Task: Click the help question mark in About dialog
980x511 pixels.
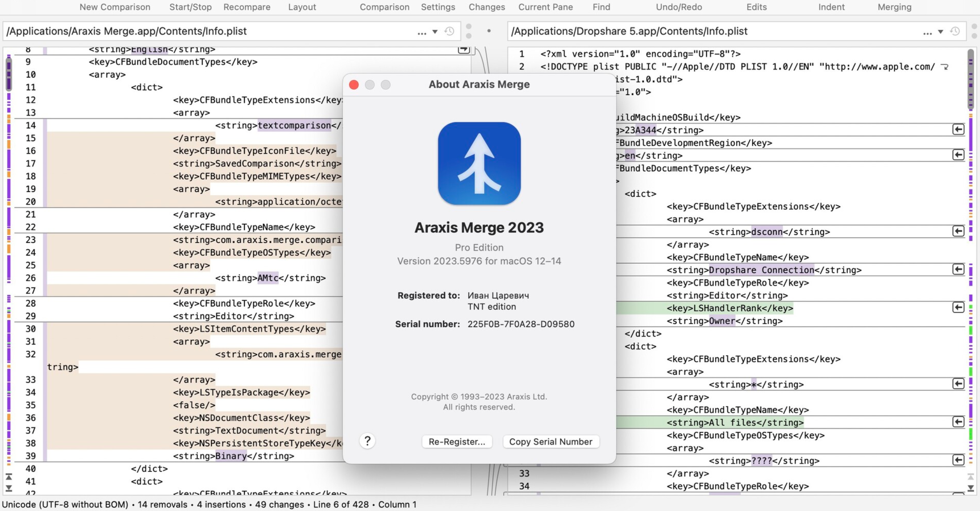Action: click(368, 441)
